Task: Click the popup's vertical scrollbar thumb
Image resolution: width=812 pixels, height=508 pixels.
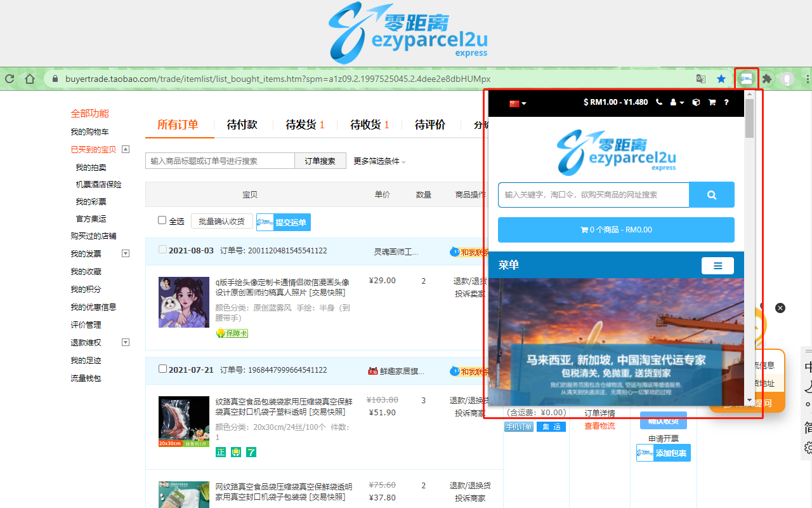Action: (x=749, y=119)
